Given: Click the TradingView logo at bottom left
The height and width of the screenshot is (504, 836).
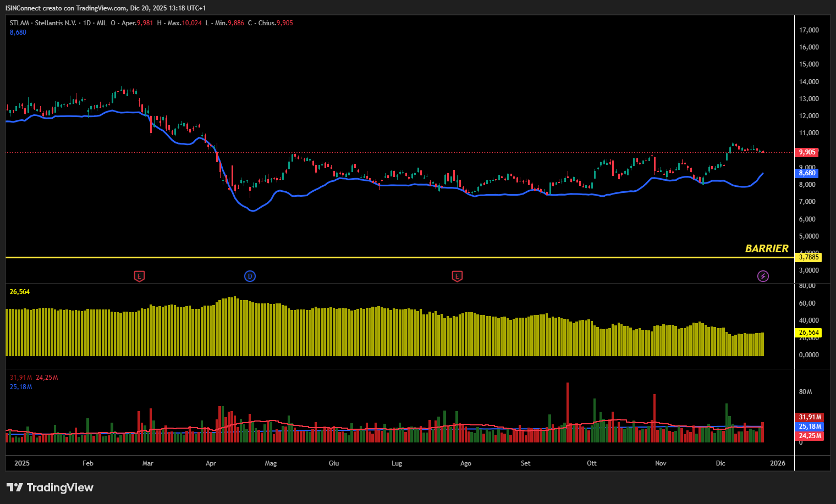Looking at the screenshot, I should point(50,488).
